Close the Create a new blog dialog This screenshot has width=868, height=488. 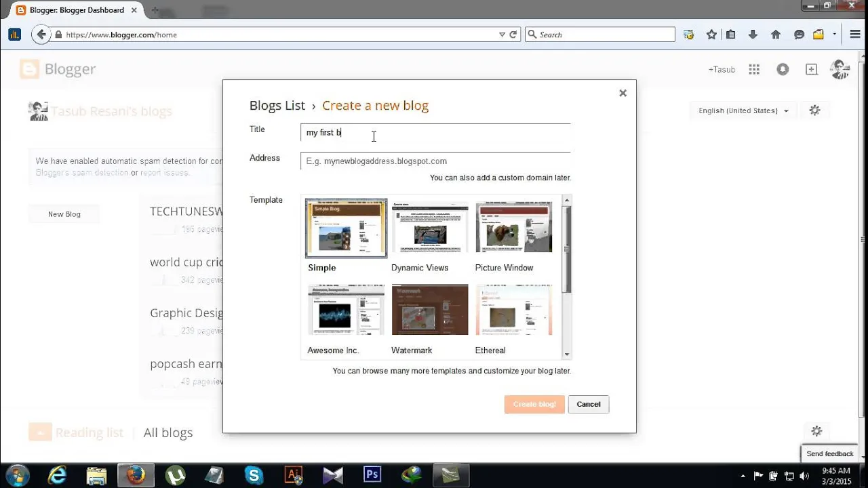click(x=623, y=93)
